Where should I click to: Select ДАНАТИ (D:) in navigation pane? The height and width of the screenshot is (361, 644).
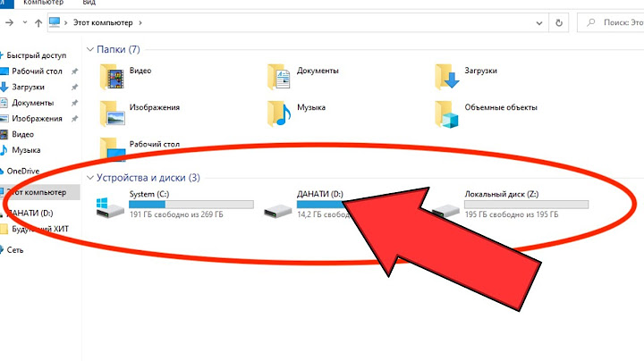pyautogui.click(x=32, y=214)
